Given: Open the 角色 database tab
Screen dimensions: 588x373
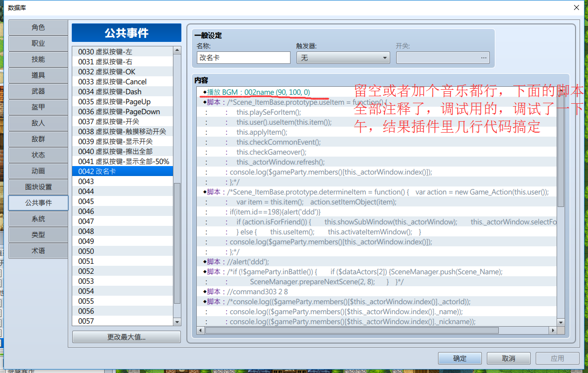Looking at the screenshot, I should 38,27.
